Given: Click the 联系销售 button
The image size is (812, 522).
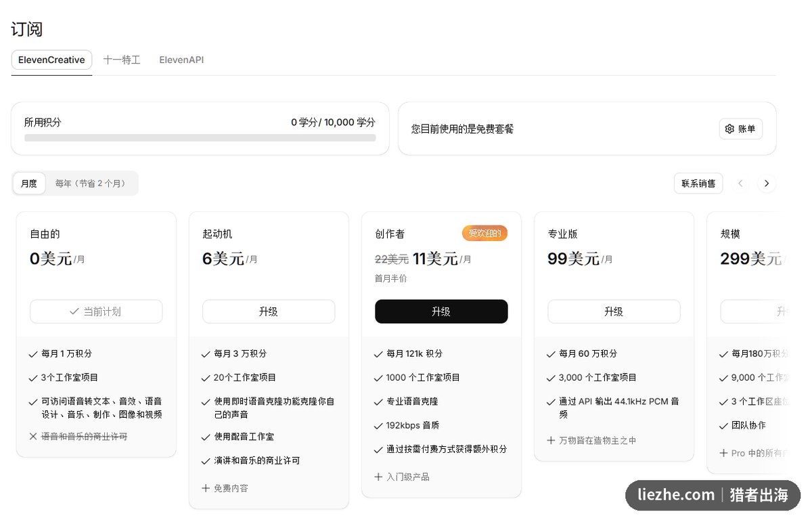Looking at the screenshot, I should (x=698, y=183).
